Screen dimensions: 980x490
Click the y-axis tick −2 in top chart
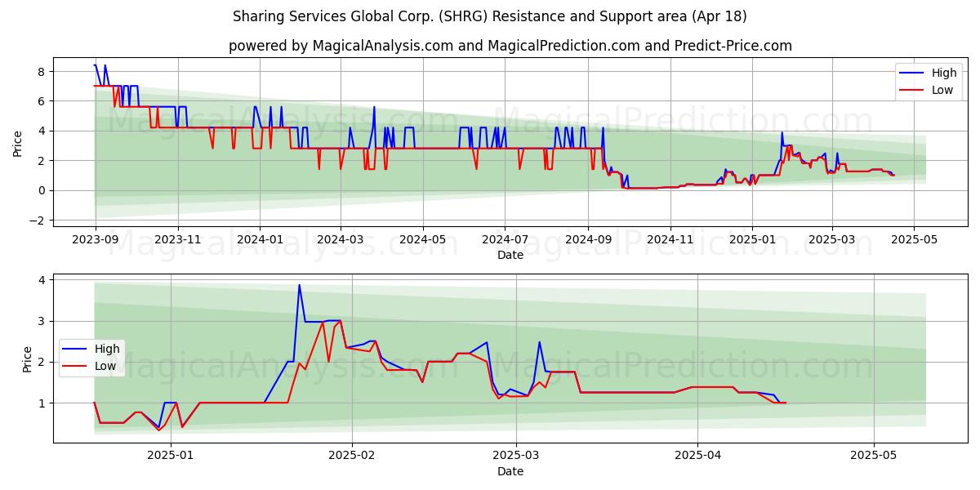point(38,220)
